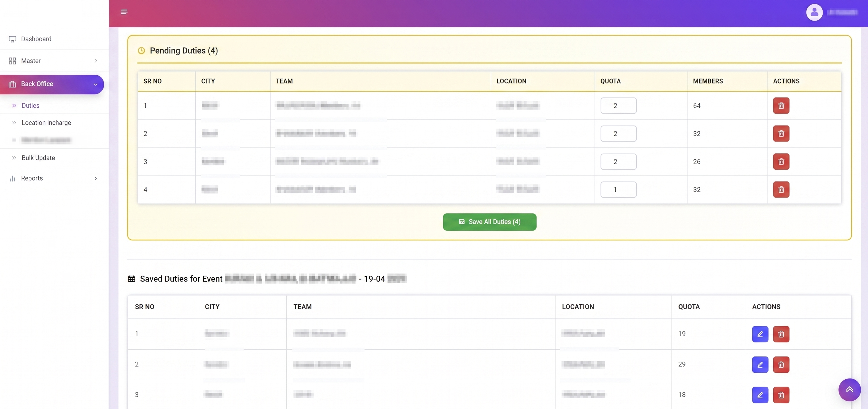Screen dimensions: 868x409
Task: Click the quota field in pending row 3
Action: [618, 162]
